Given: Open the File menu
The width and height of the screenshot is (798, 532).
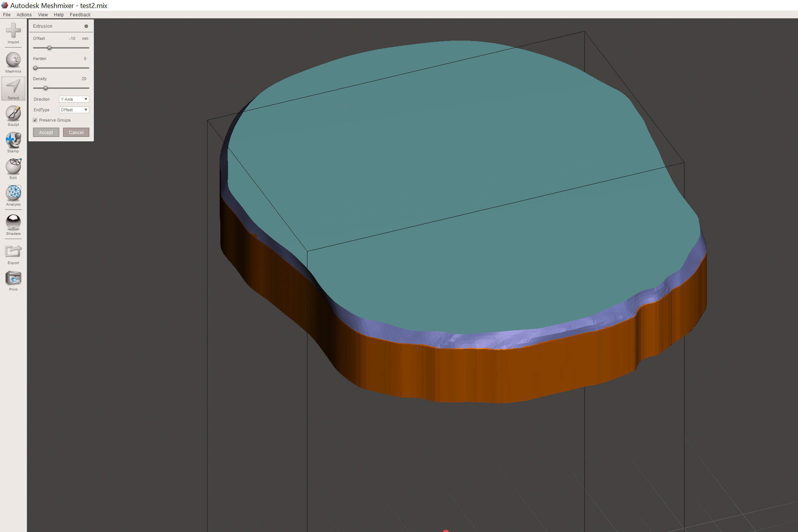Looking at the screenshot, I should pyautogui.click(x=7, y=15).
